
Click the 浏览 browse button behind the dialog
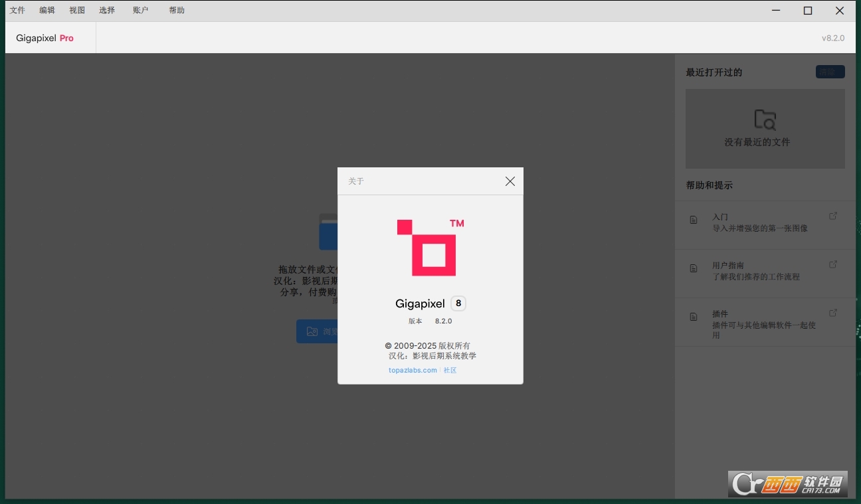point(317,331)
